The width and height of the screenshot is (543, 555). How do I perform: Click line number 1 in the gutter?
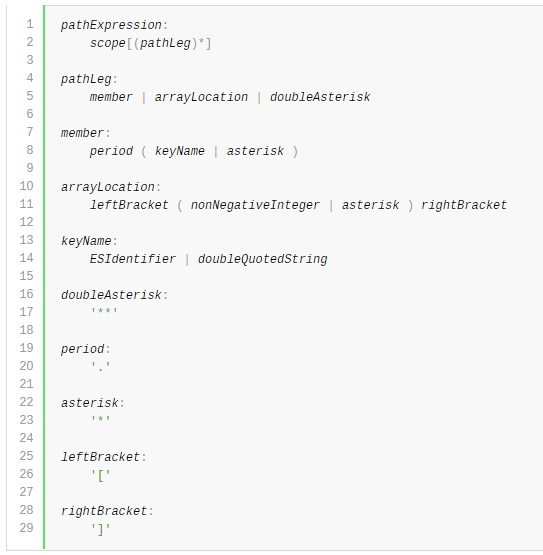click(30, 24)
